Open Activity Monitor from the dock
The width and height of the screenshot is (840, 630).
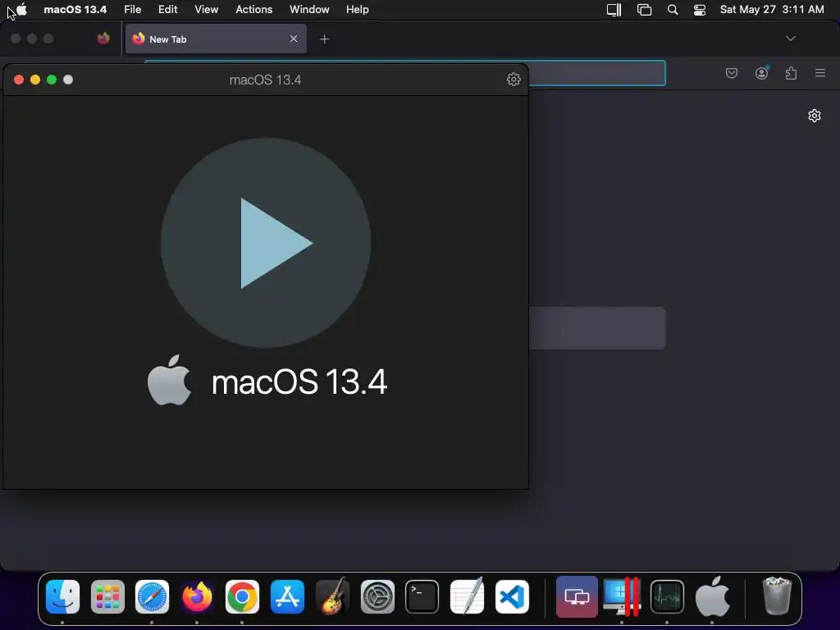(x=667, y=597)
